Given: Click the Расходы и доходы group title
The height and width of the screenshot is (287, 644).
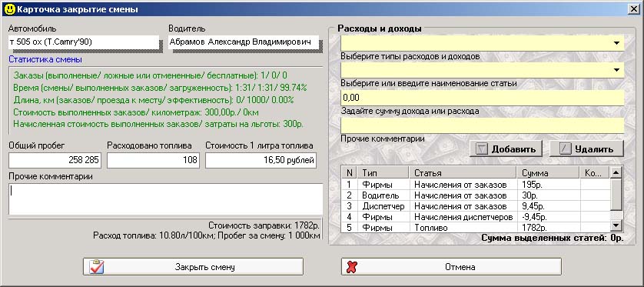Looking at the screenshot, I should coord(379,28).
